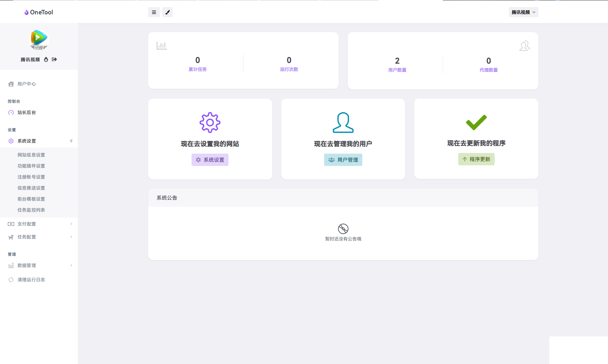The width and height of the screenshot is (608, 364).
Task: Click the 站长后台 gauge icon
Action: [x=11, y=112]
